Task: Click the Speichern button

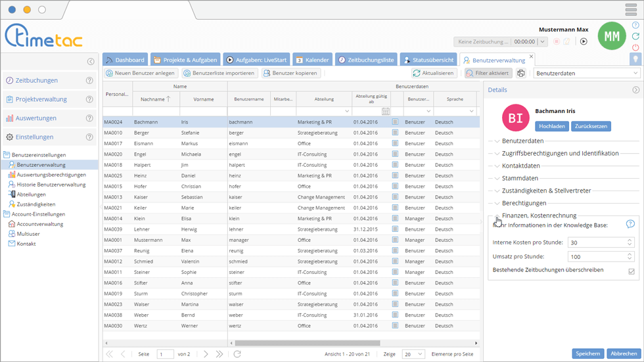Action: point(587,353)
